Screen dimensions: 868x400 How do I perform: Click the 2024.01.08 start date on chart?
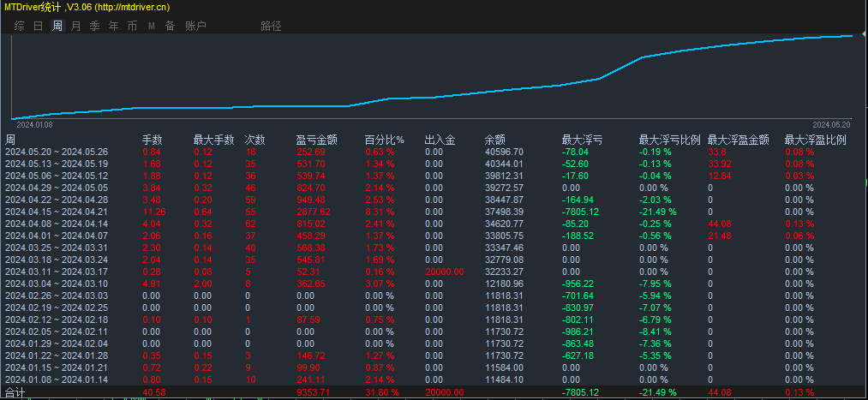tap(34, 125)
